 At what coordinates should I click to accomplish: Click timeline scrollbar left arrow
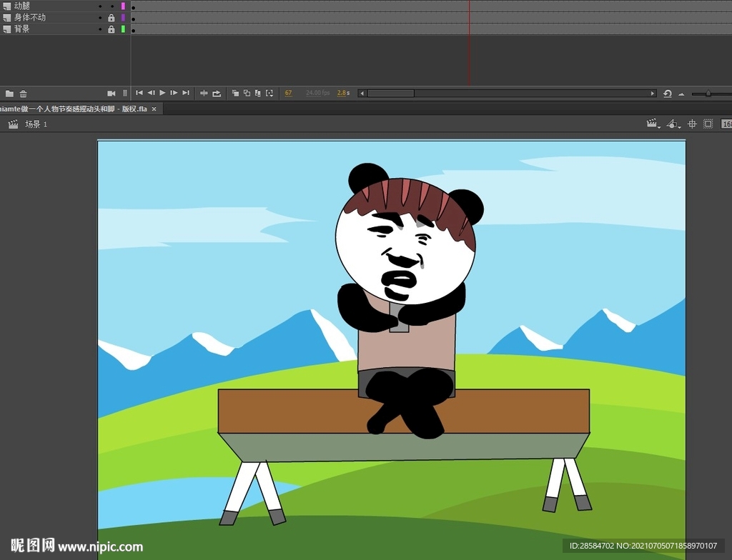click(x=362, y=94)
